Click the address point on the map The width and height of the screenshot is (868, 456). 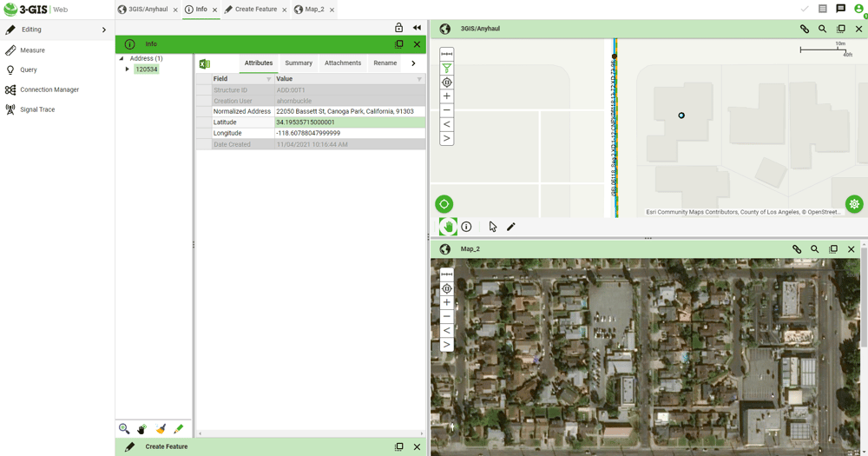(x=681, y=116)
